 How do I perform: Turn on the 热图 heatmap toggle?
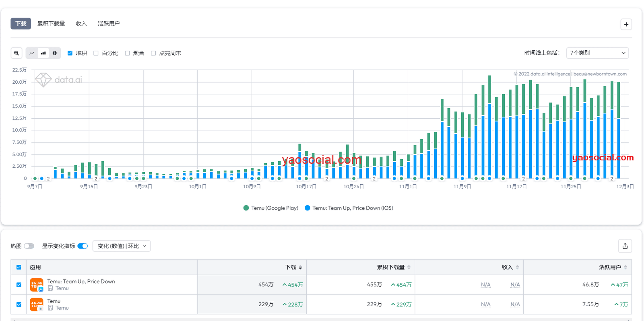(x=29, y=246)
